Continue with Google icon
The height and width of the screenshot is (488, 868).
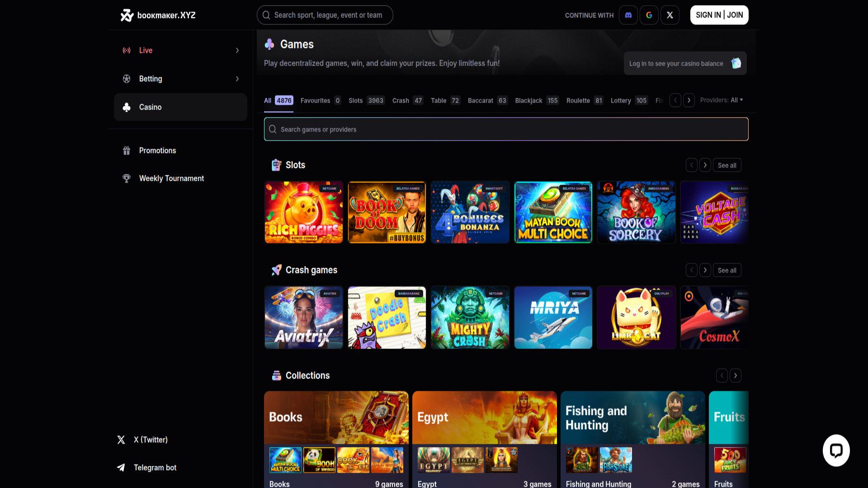tap(649, 15)
